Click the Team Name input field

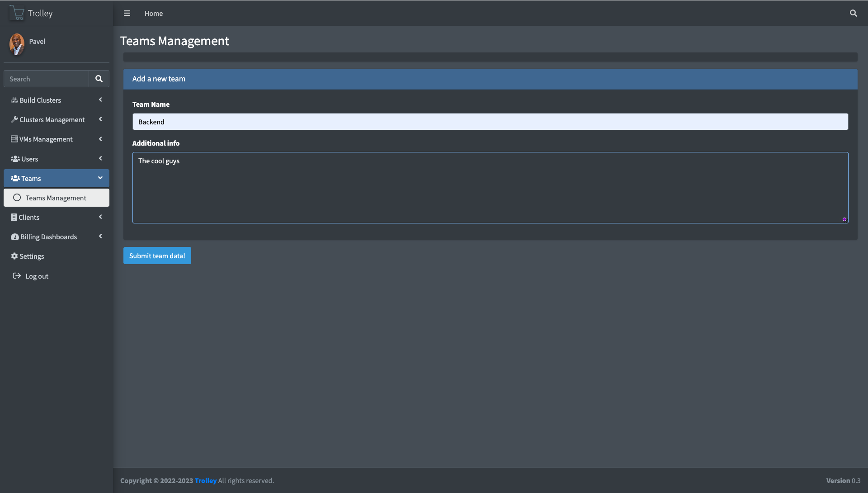[x=490, y=122]
